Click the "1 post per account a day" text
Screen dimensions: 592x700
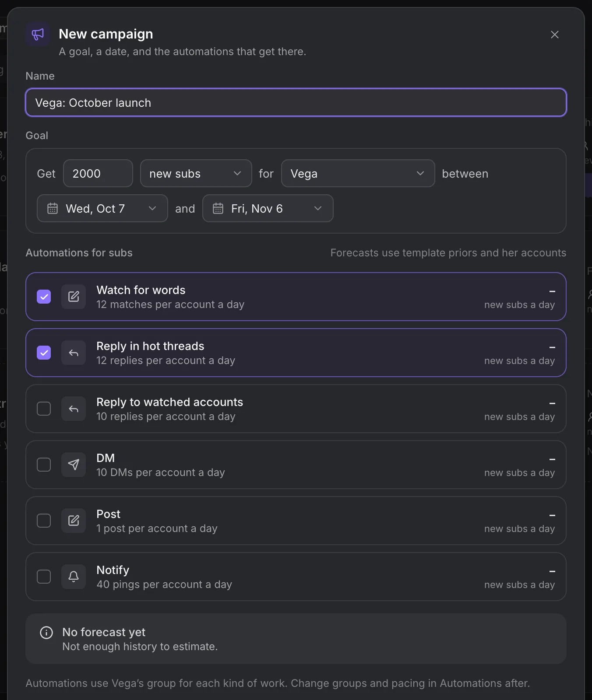[157, 528]
